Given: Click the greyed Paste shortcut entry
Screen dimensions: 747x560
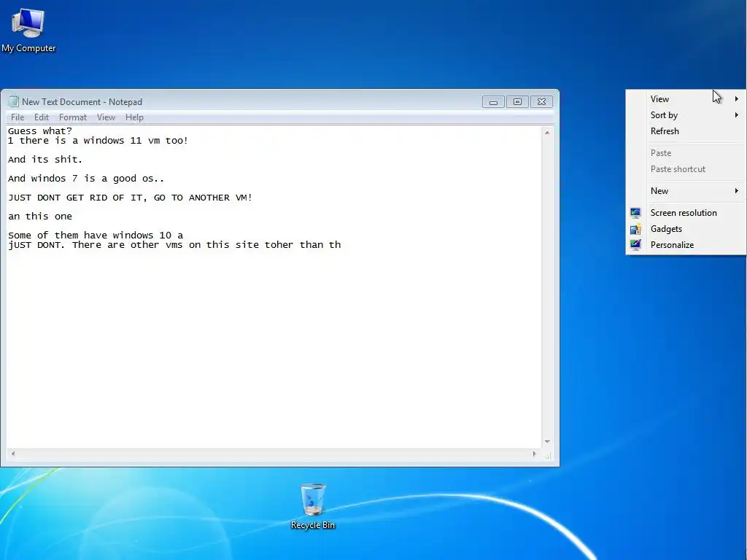Looking at the screenshot, I should coord(686,169).
